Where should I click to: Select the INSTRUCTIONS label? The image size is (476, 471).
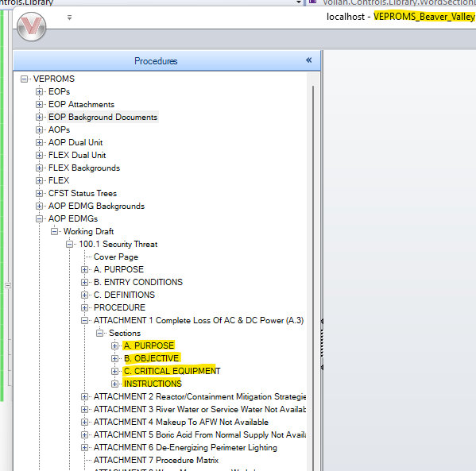coord(153,384)
